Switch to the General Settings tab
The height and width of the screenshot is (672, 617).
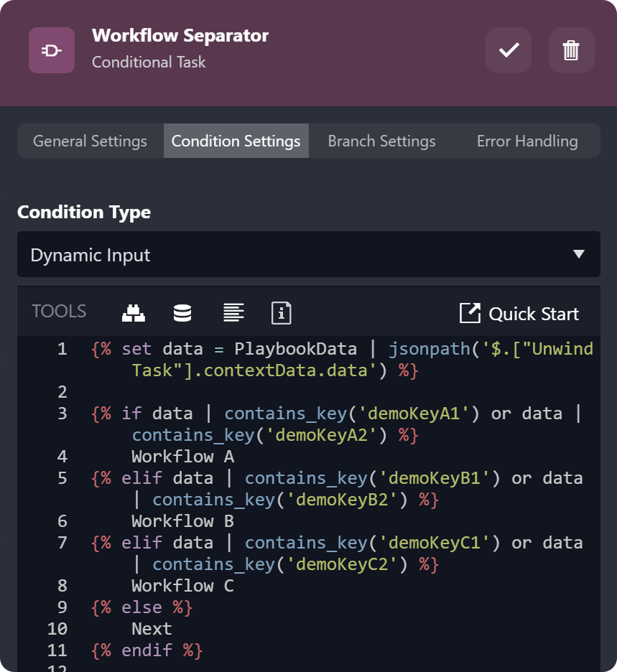[x=90, y=141]
